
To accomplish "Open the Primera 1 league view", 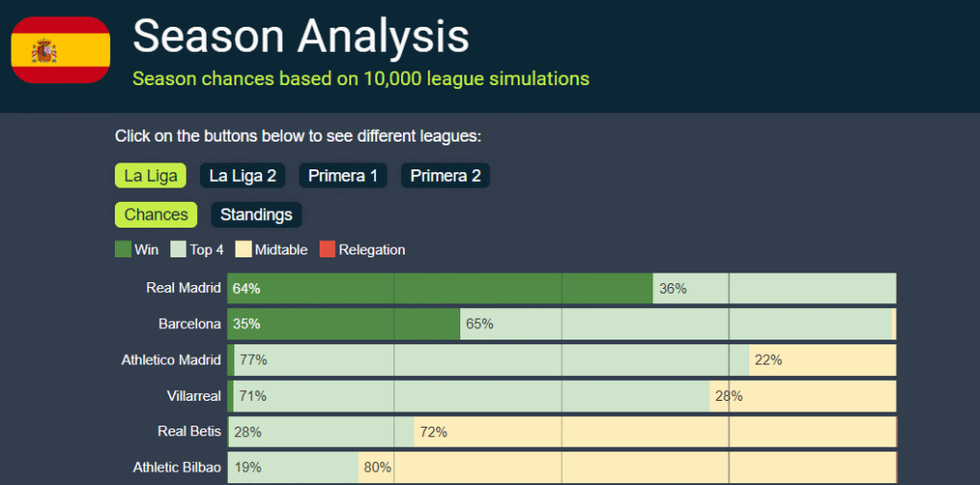I will pos(343,176).
